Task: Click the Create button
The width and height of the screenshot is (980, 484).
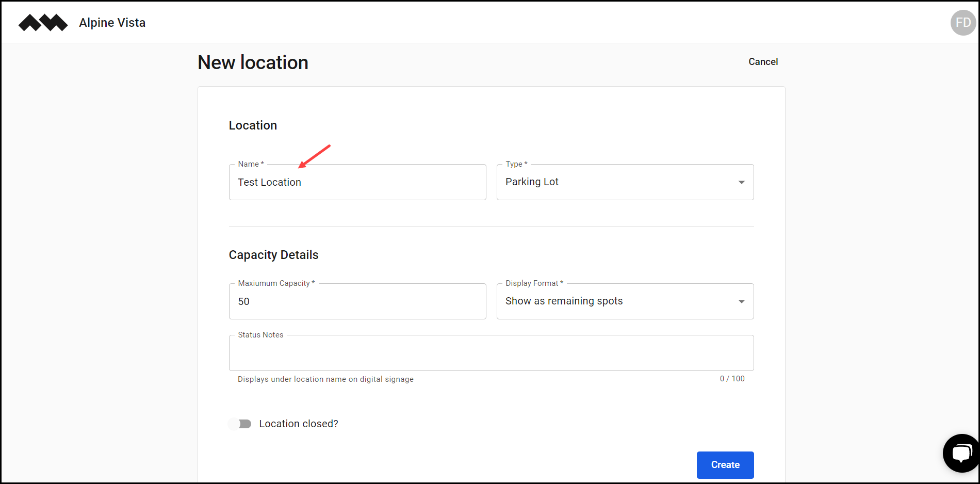Action: 725,465
